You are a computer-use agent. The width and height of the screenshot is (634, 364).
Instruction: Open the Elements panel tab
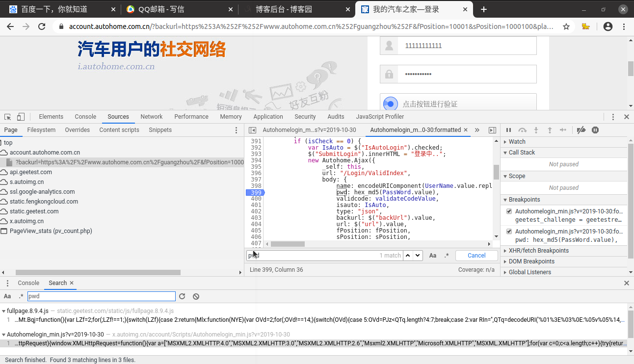point(51,117)
